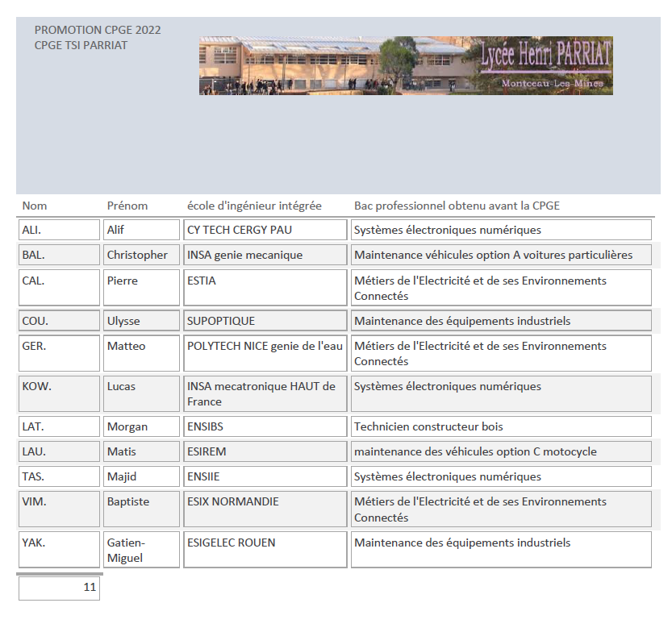Click the POLYTECH NICE genie de l'eau field
This screenshot has height=632, width=672.
pyautogui.click(x=265, y=353)
